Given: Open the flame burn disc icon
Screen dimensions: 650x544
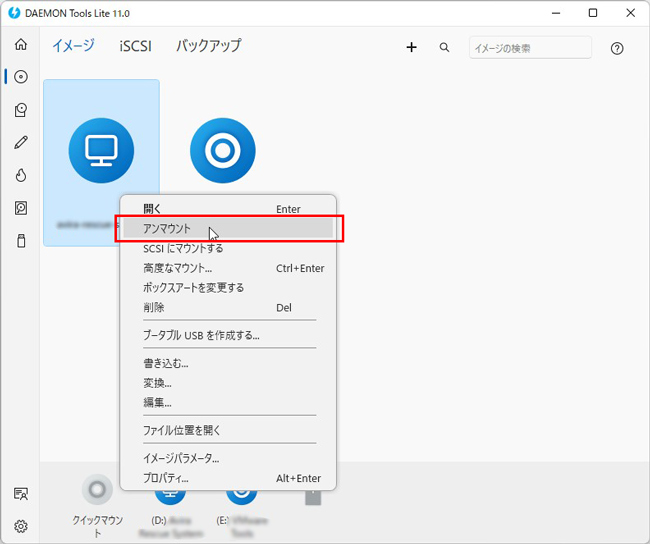Looking at the screenshot, I should tap(21, 175).
